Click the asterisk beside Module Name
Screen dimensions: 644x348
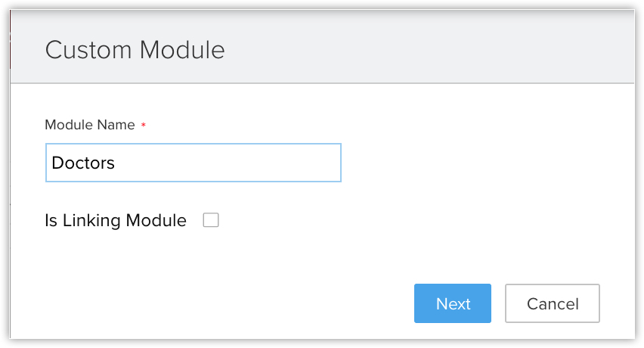(144, 126)
